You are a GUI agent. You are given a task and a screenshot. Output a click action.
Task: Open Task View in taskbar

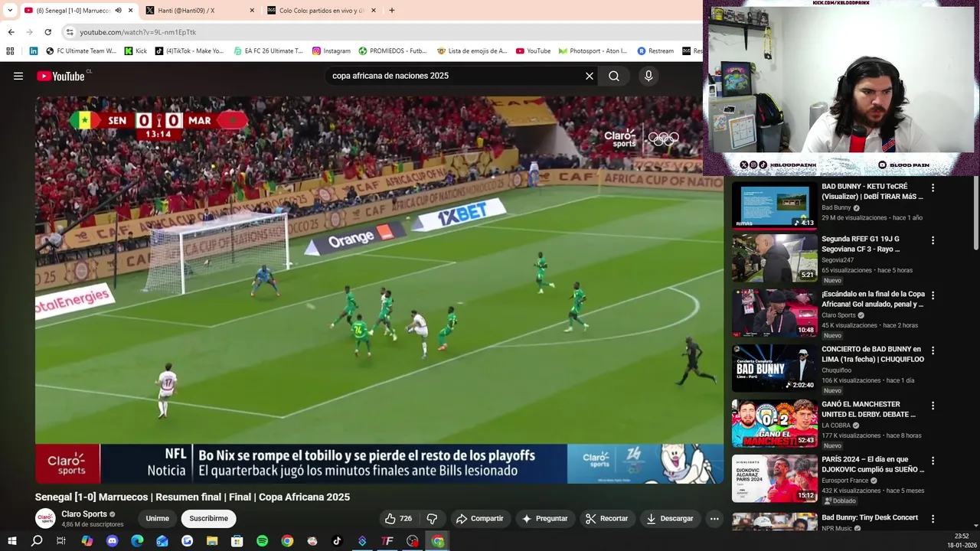coord(61,541)
